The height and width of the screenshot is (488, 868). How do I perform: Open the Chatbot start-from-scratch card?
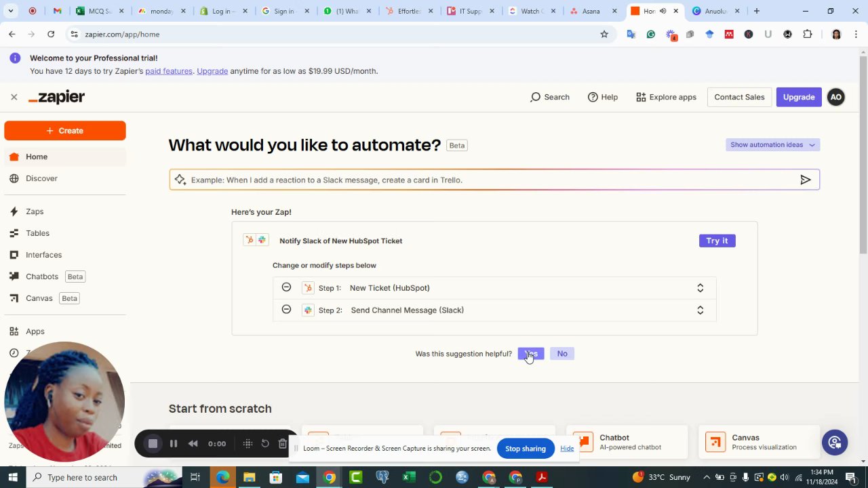tap(629, 443)
